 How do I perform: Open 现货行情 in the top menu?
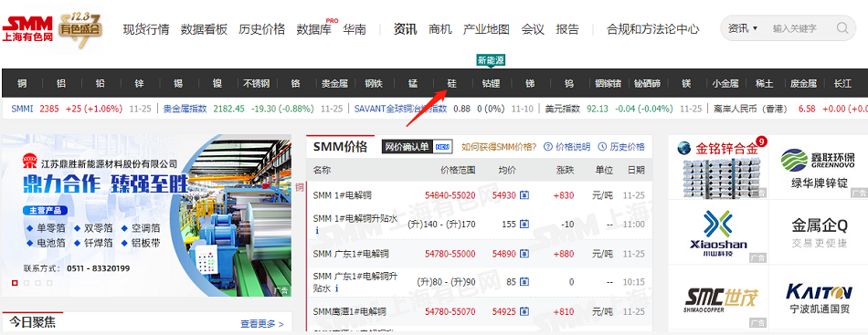pyautogui.click(x=146, y=29)
